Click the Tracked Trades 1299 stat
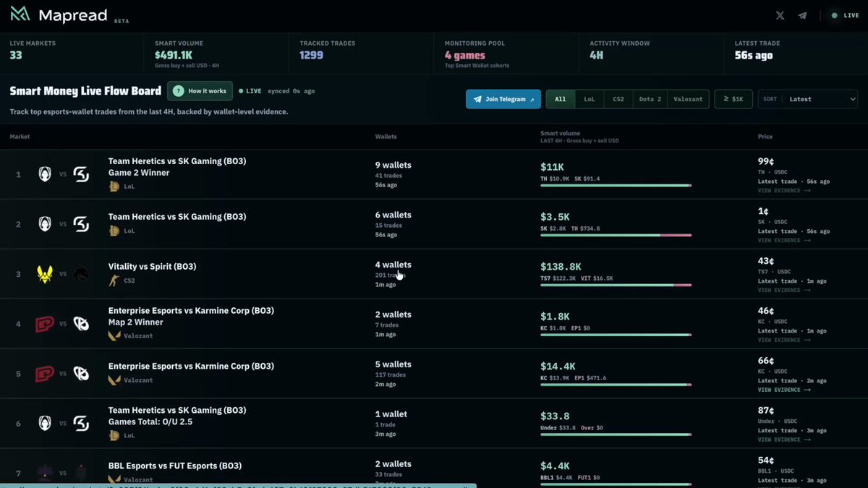This screenshot has height=488, width=868. click(310, 55)
